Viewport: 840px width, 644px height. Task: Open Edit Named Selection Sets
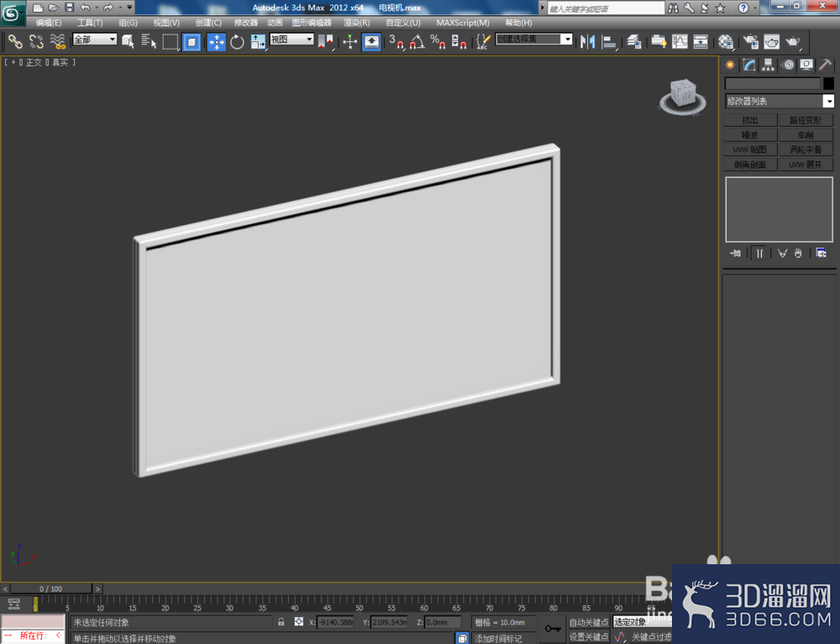(x=483, y=42)
